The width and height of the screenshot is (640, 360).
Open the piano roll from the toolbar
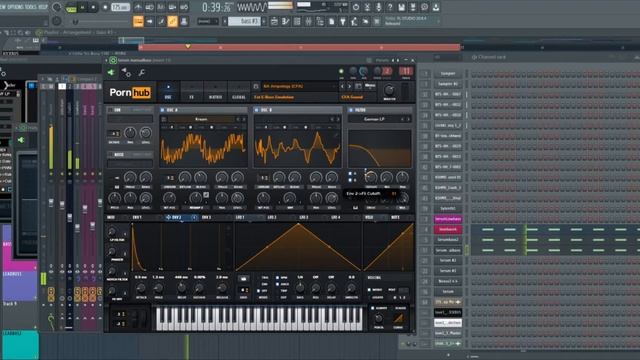coord(286,21)
